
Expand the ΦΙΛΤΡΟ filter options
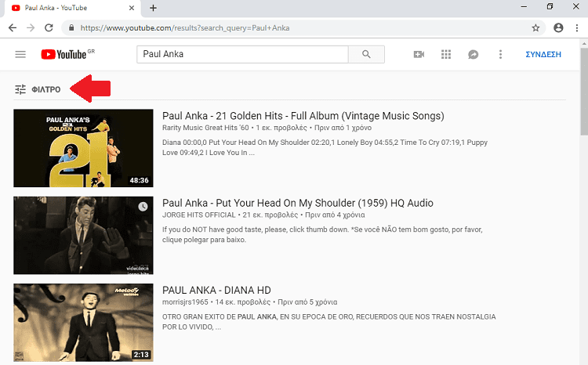[38, 89]
